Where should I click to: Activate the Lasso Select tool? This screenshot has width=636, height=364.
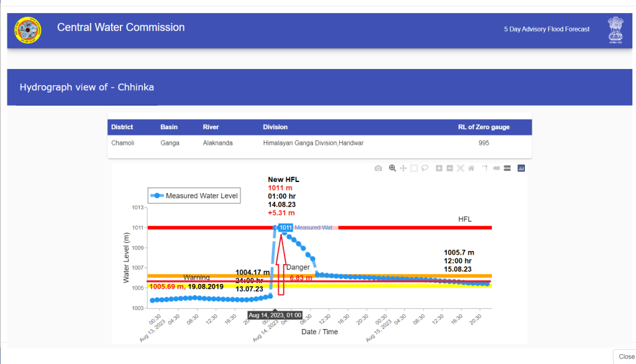click(425, 168)
